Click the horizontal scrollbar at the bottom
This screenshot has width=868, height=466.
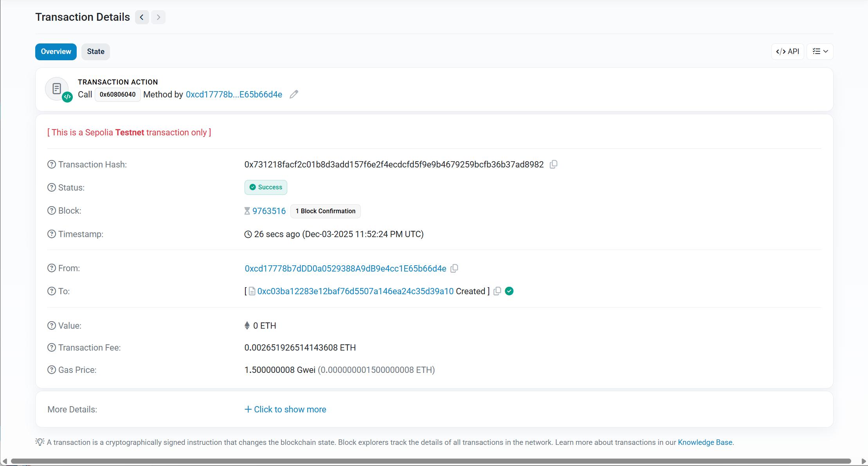(430, 461)
